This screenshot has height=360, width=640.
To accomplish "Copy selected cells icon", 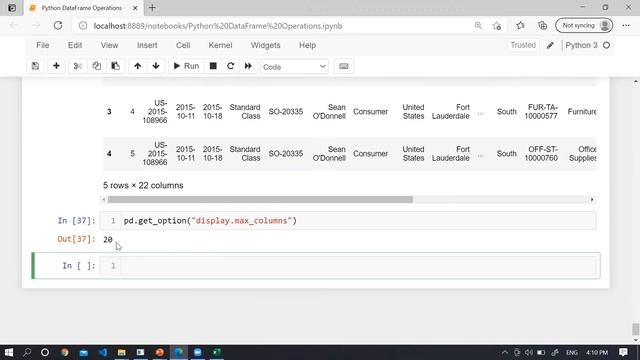I will [97, 66].
